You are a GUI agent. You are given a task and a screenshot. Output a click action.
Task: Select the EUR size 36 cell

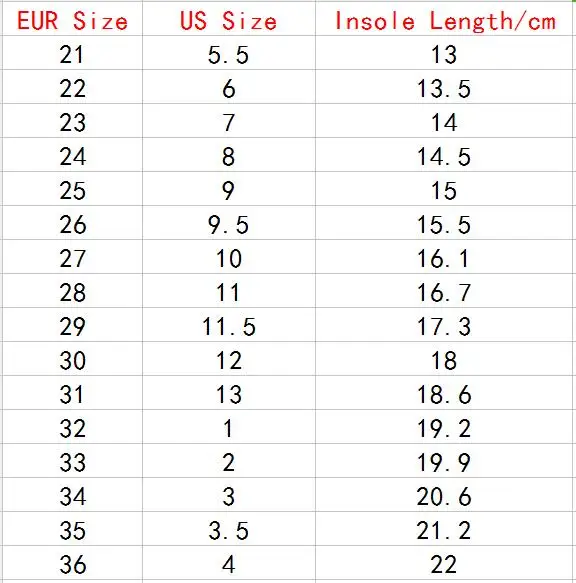(x=73, y=563)
